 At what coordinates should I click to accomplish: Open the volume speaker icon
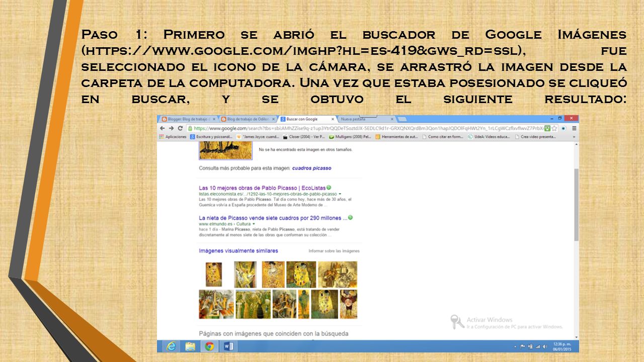[544, 346]
